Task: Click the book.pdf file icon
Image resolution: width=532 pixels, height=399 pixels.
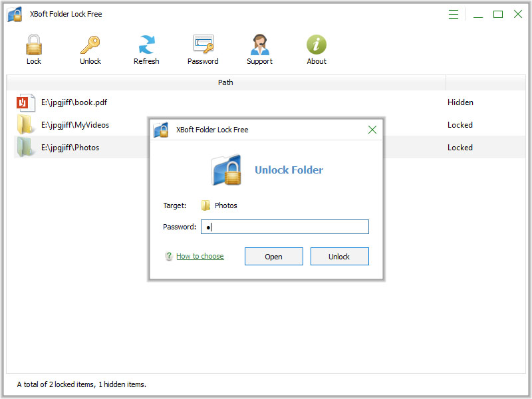Action: click(x=25, y=102)
